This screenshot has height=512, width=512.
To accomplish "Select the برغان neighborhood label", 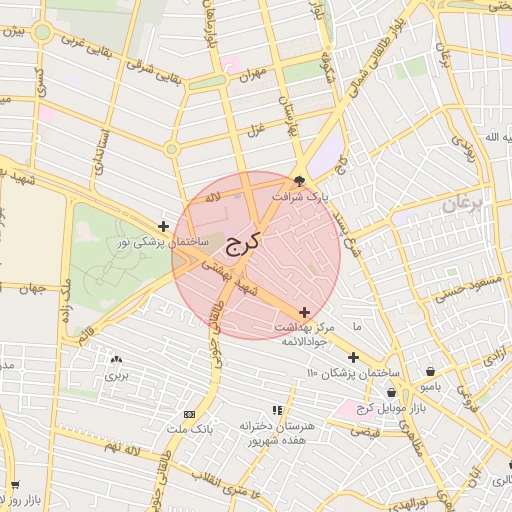I will coord(462,204).
